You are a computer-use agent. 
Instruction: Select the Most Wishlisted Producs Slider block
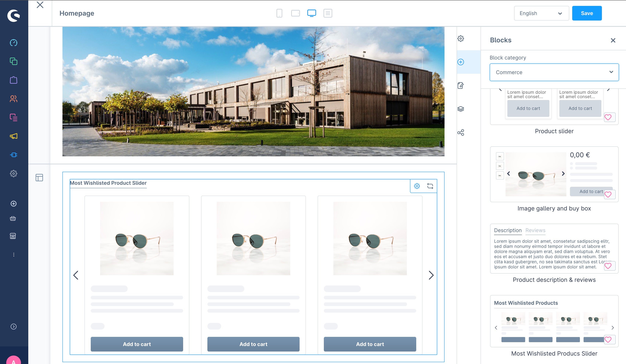(x=554, y=321)
